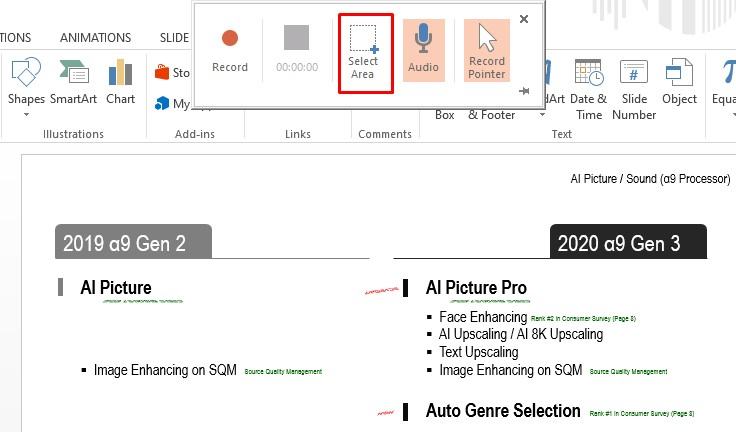Switch to the SLIDE SHOW tab
This screenshot has height=432, width=736.
pyautogui.click(x=175, y=38)
